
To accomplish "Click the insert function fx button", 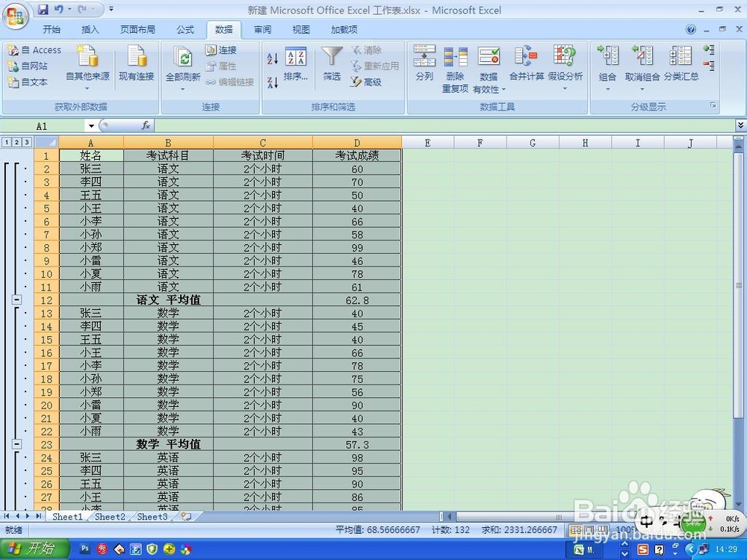I will pos(146,125).
